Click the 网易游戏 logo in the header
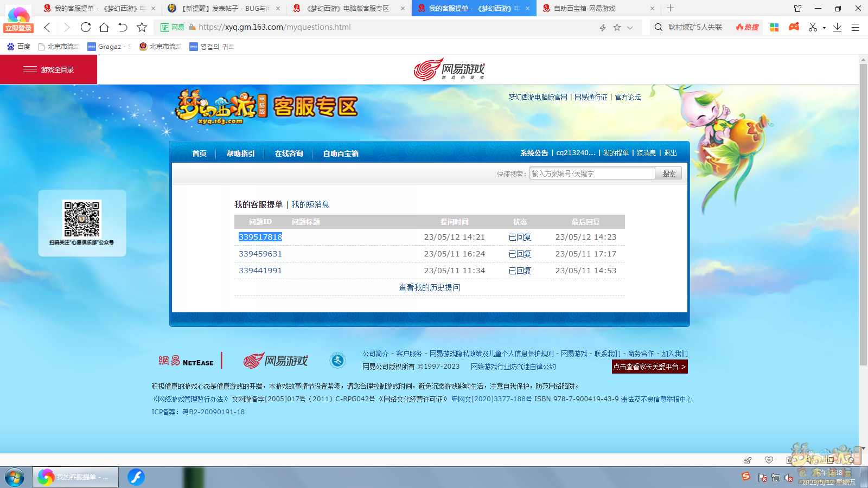Viewport: 868px width, 488px height. click(x=449, y=69)
